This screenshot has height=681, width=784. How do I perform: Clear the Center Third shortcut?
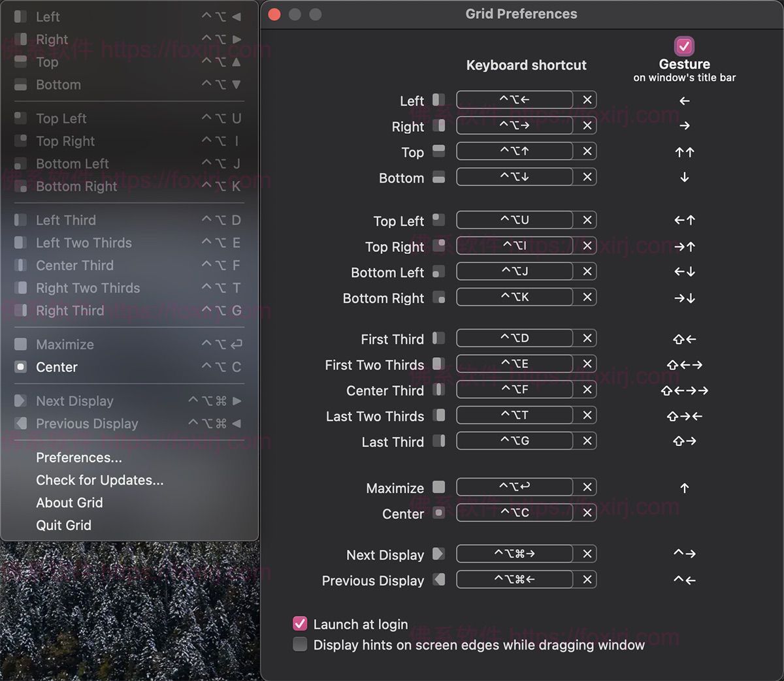587,389
